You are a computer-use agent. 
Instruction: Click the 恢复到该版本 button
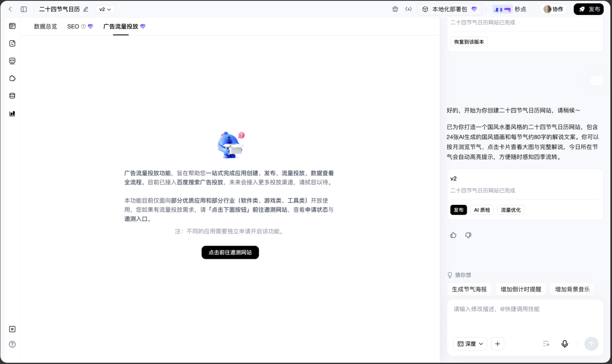point(469,42)
